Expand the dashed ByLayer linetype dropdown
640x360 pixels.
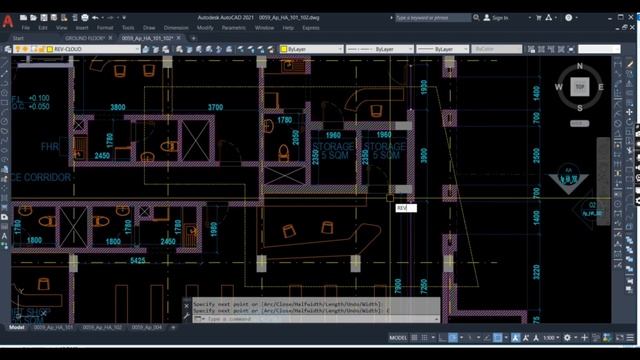click(410, 49)
